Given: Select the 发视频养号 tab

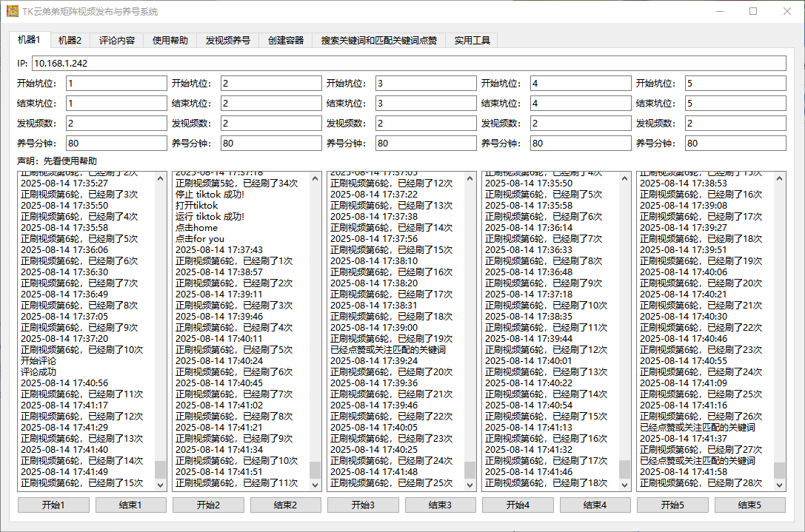Looking at the screenshot, I should click(x=227, y=40).
